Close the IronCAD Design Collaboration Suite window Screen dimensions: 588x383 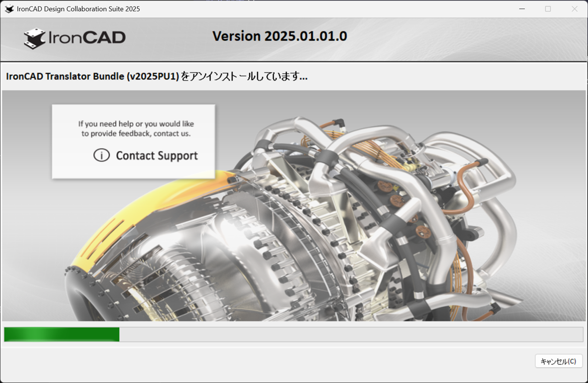[574, 9]
